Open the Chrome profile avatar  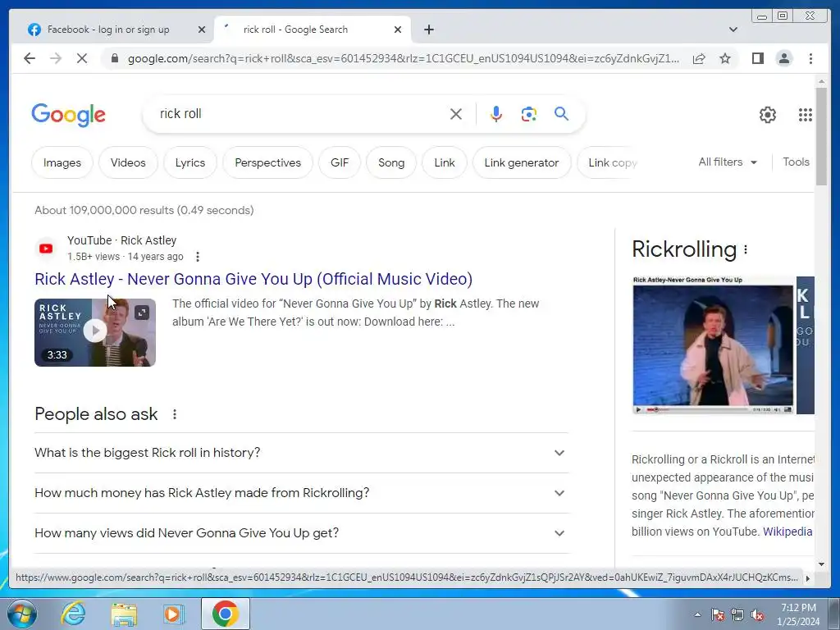point(783,58)
